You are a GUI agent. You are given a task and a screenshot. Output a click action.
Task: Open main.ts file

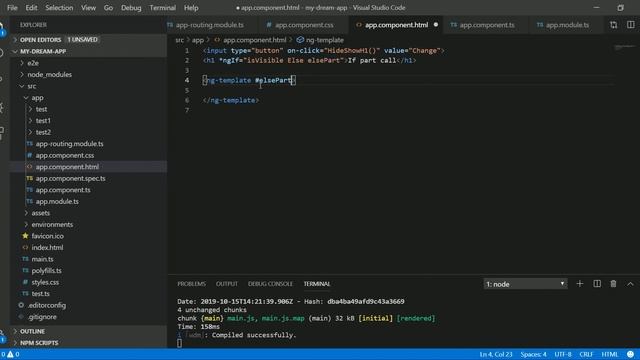click(88, 259)
